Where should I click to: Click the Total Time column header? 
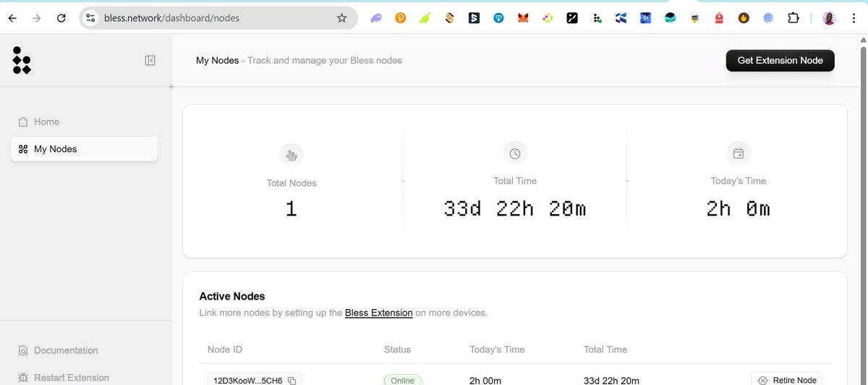click(x=605, y=350)
